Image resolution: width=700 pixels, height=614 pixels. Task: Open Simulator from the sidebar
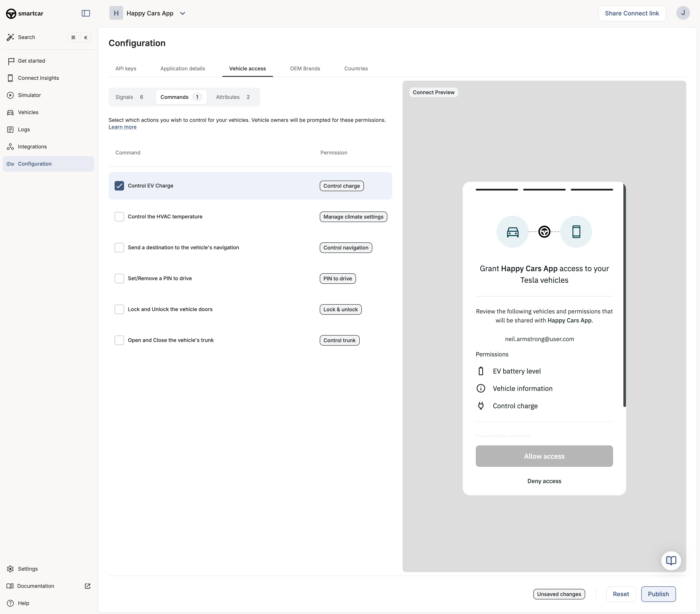tap(48, 95)
